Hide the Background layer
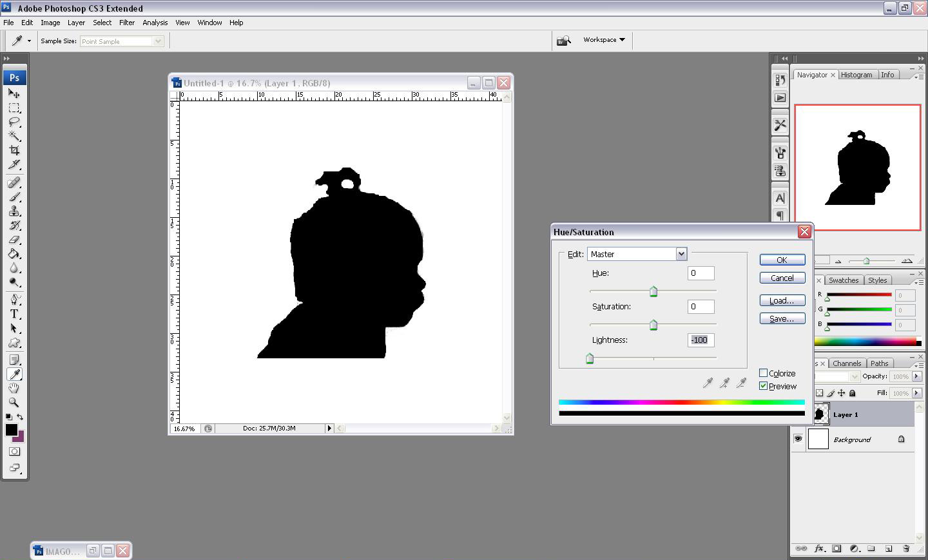This screenshot has height=560, width=928. (x=798, y=439)
